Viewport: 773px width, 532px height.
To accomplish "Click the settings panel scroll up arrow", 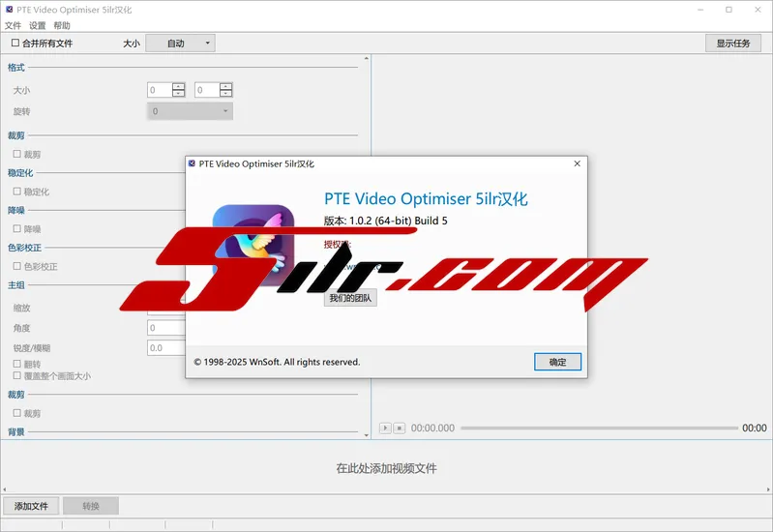I will click(367, 59).
